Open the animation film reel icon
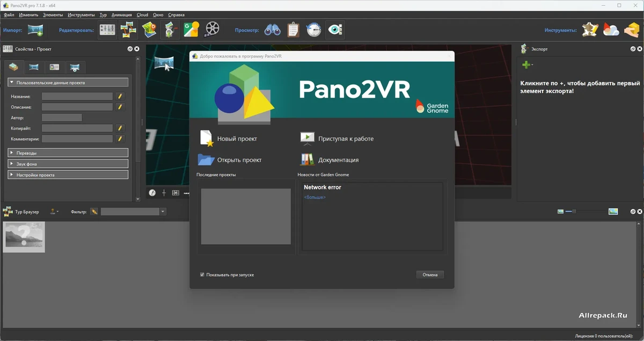Screen dimensions: 644x341 212,30
